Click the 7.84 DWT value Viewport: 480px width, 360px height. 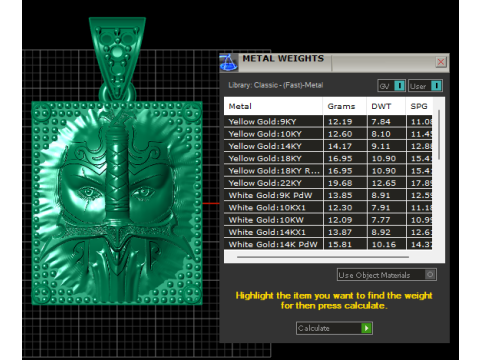(x=381, y=122)
